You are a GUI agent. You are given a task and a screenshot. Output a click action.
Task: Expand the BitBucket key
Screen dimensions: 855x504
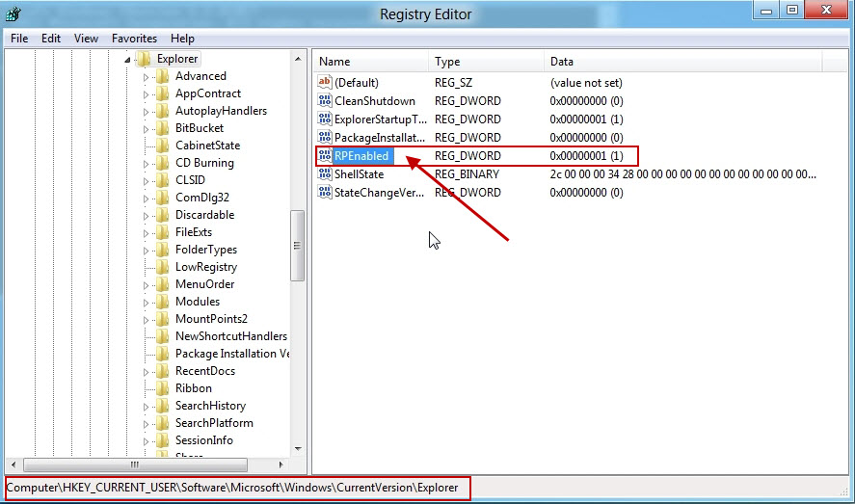[146, 129]
